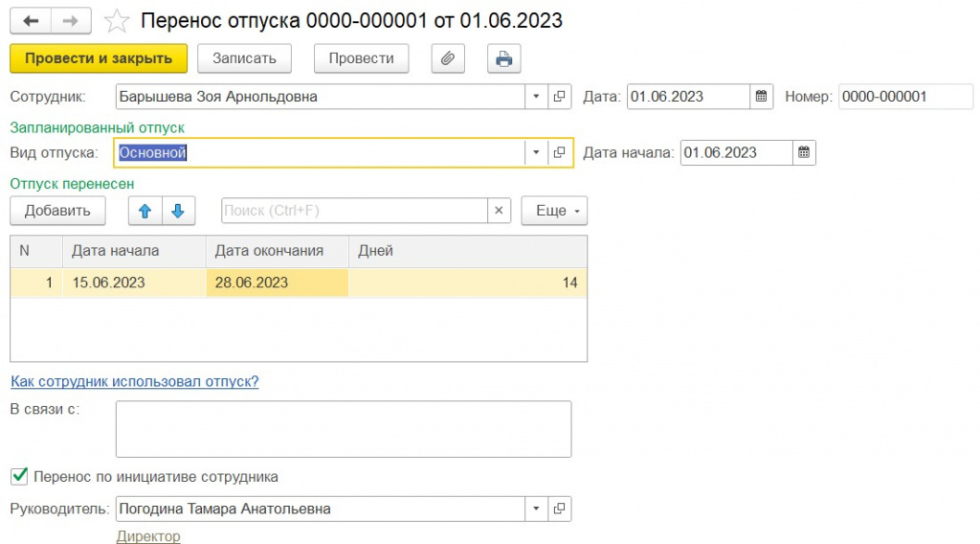This screenshot has width=980, height=544.
Task: Click the Дата начала column header
Action: [134, 251]
